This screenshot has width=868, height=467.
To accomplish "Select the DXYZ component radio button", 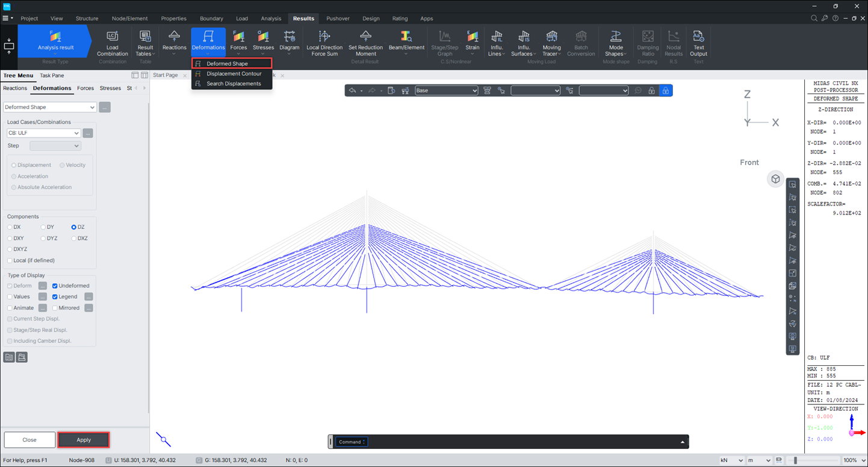I will point(10,249).
